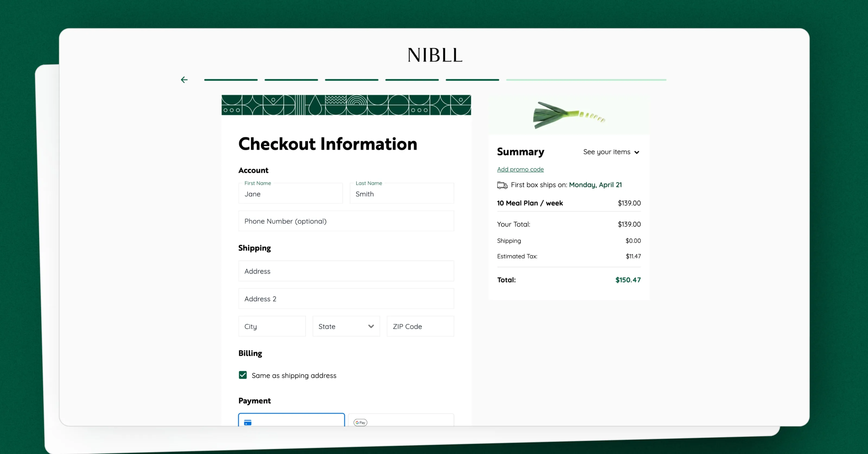Expand See your items

pyautogui.click(x=611, y=152)
